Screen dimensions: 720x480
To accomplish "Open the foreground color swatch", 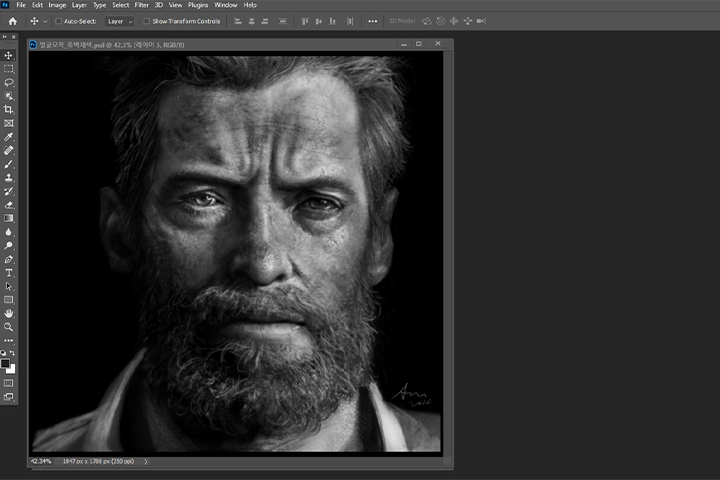I will pos(5,363).
